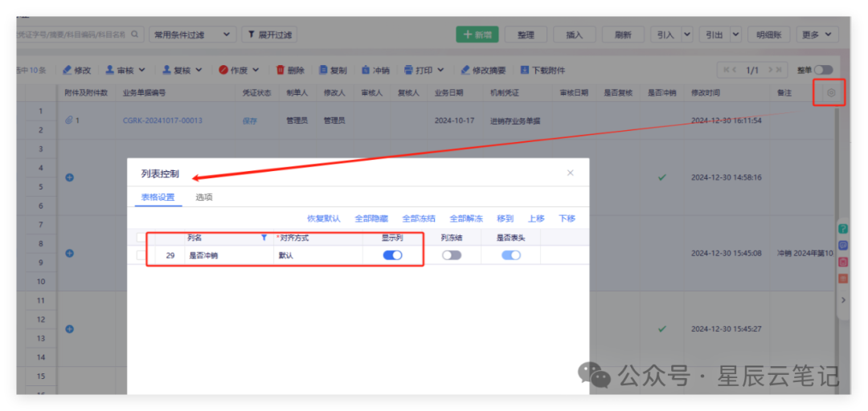Click the plus icon beside the 14:58:16 entry
The height and width of the screenshot is (411, 868).
pyautogui.click(x=70, y=177)
